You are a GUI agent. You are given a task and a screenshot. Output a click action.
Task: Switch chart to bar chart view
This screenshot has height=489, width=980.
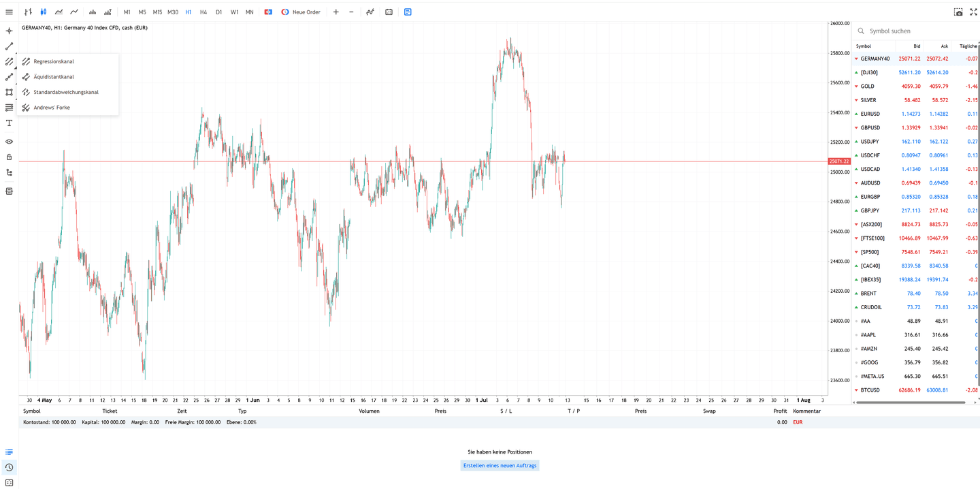pos(28,12)
